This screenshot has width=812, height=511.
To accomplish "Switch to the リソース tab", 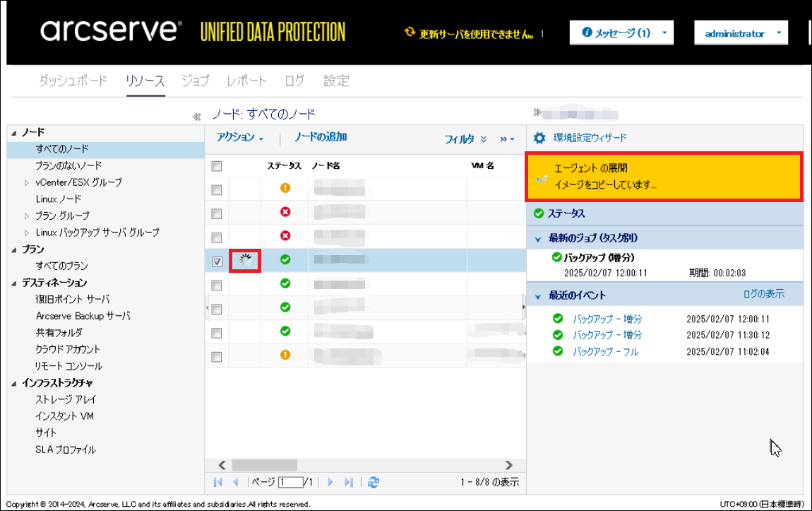I will [x=145, y=81].
